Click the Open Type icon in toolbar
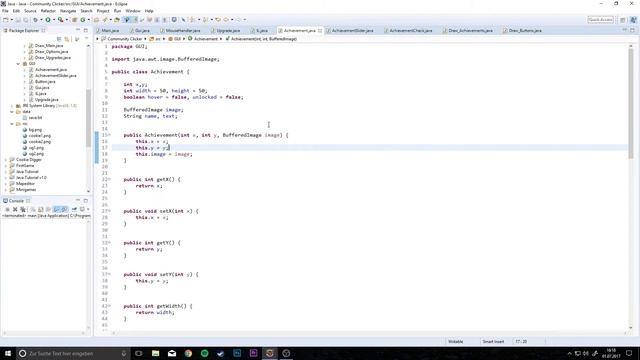Screen dimensions: 640x360 (x=96, y=20)
